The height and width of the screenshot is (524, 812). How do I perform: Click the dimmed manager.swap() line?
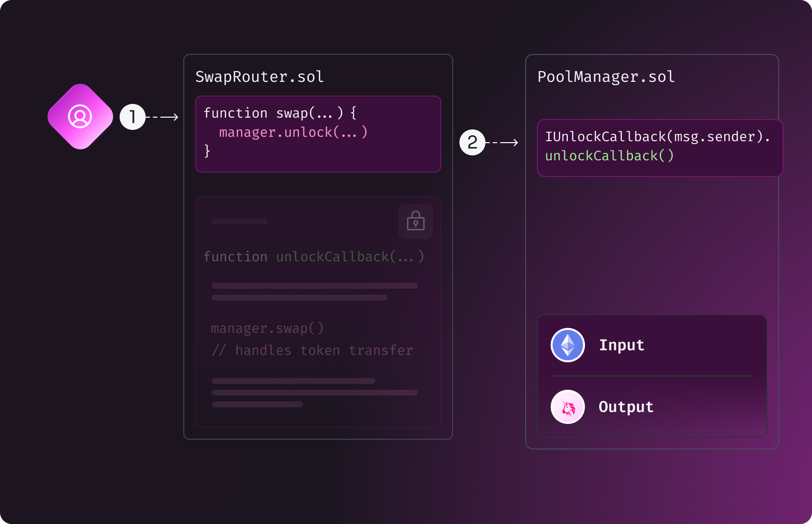coord(267,328)
